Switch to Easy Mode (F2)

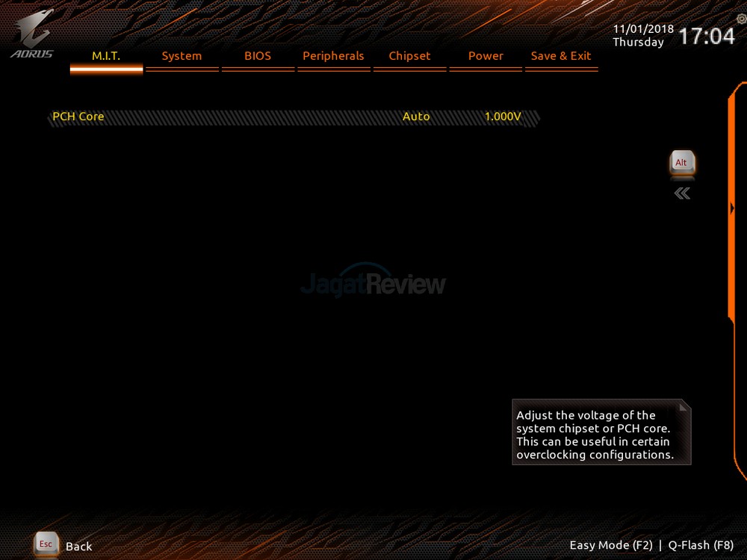(611, 546)
